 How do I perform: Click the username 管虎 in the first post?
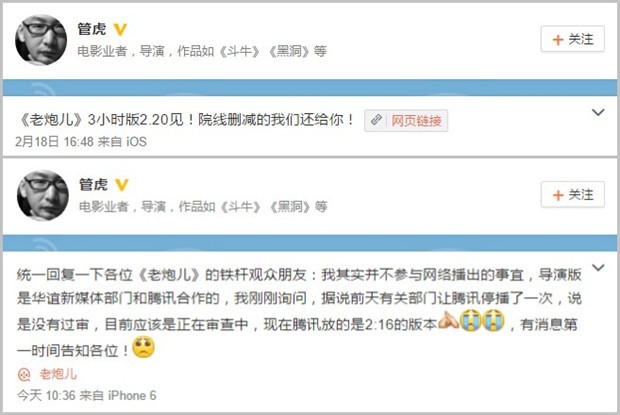click(x=92, y=29)
